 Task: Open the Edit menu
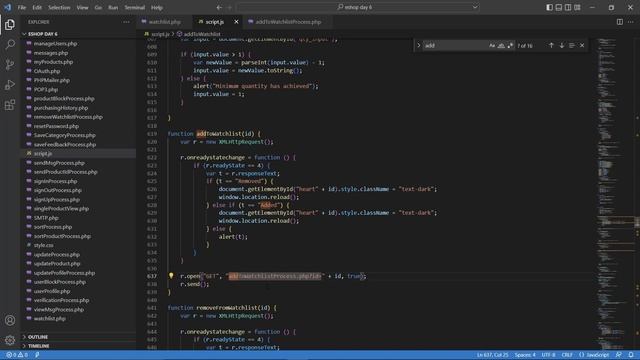37,7
